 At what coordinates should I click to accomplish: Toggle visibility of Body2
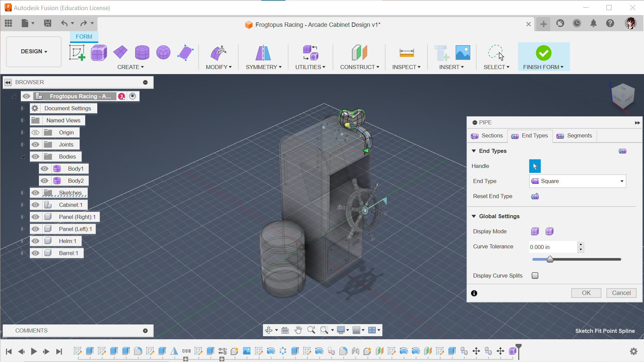(x=44, y=181)
